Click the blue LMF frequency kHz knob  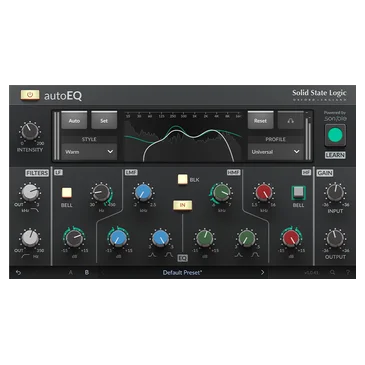[x=143, y=192]
